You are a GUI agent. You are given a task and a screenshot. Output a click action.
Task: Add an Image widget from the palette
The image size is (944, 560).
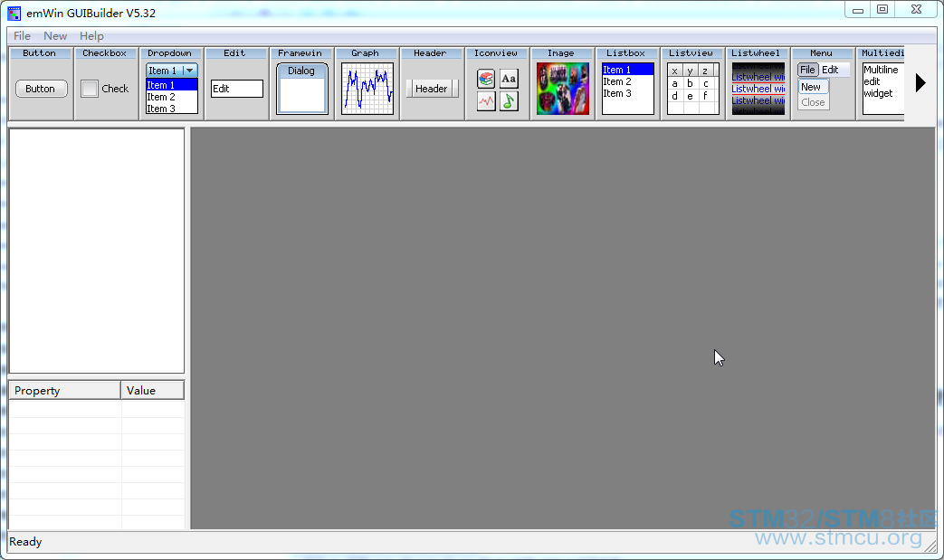561,83
